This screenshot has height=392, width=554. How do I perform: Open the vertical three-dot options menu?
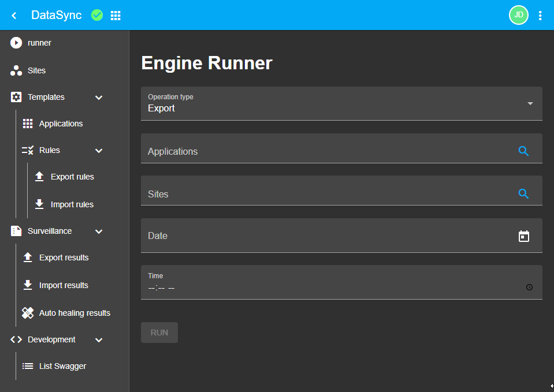tap(540, 16)
